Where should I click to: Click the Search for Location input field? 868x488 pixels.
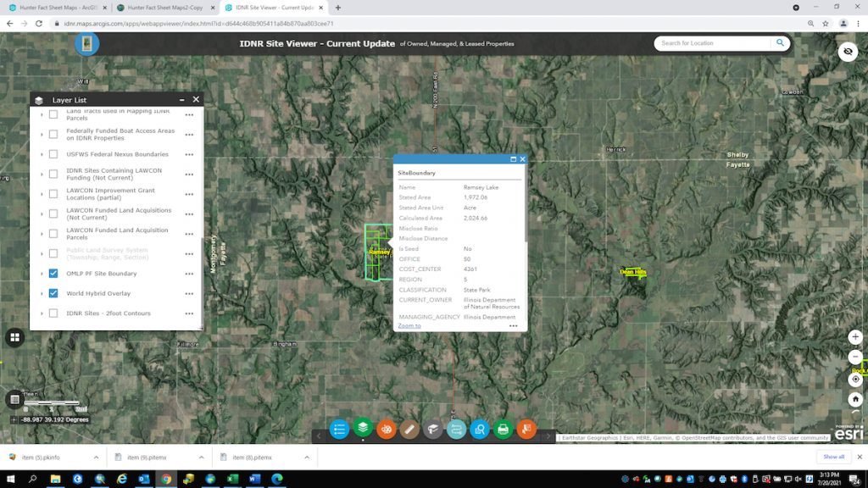(714, 43)
